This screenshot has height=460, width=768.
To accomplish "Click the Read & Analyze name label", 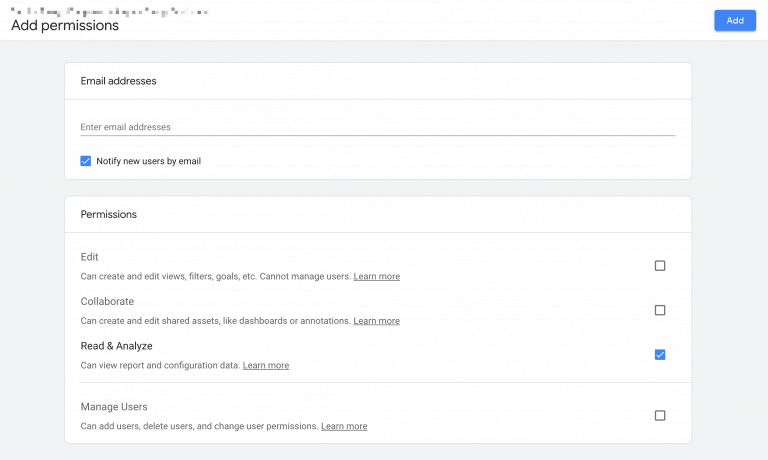I will [116, 346].
